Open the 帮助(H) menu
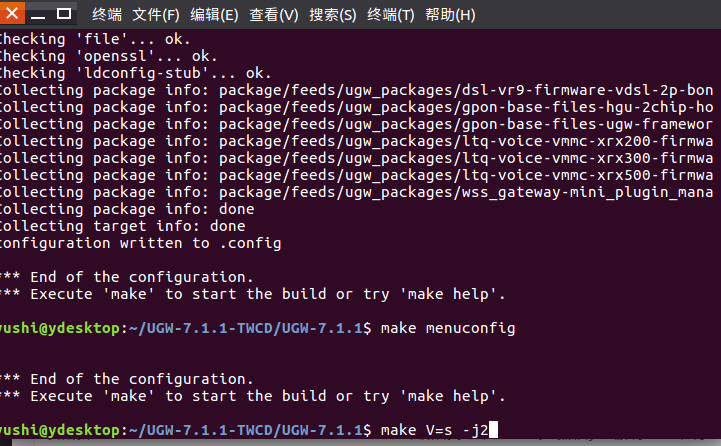The image size is (721, 446). click(x=450, y=15)
